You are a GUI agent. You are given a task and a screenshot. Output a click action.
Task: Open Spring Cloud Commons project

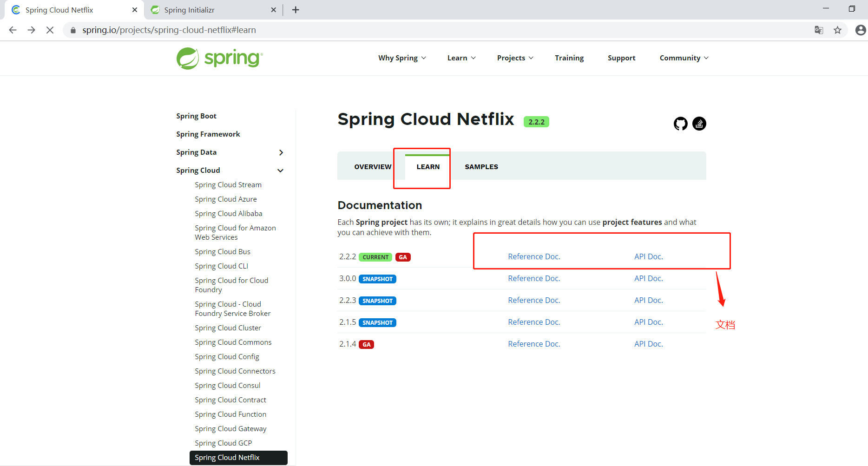coord(233,342)
